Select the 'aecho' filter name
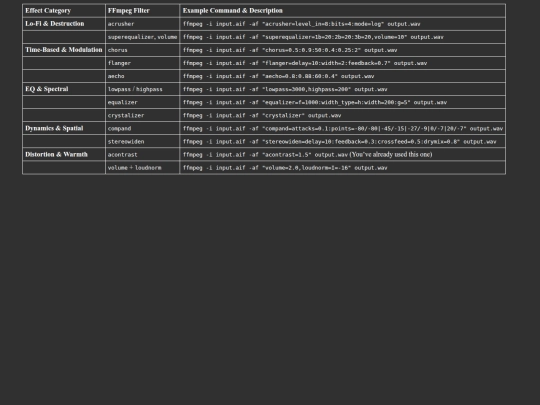 pyautogui.click(x=116, y=76)
